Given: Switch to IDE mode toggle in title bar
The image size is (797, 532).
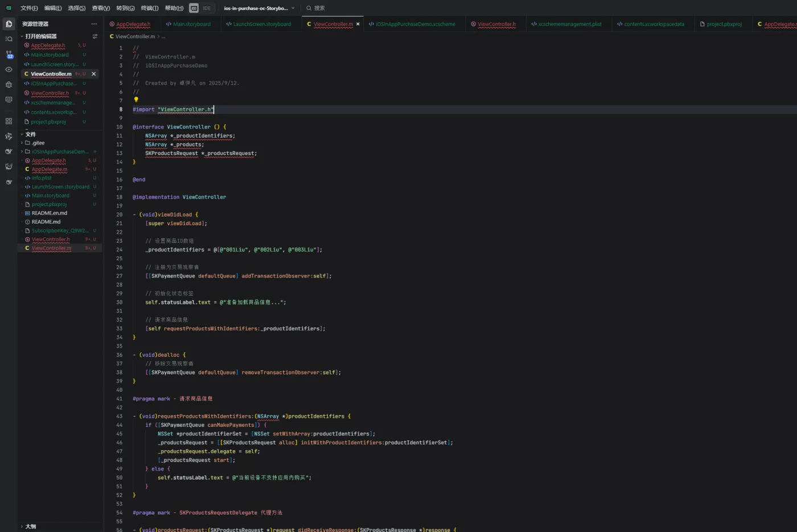Looking at the screenshot, I should [207, 8].
